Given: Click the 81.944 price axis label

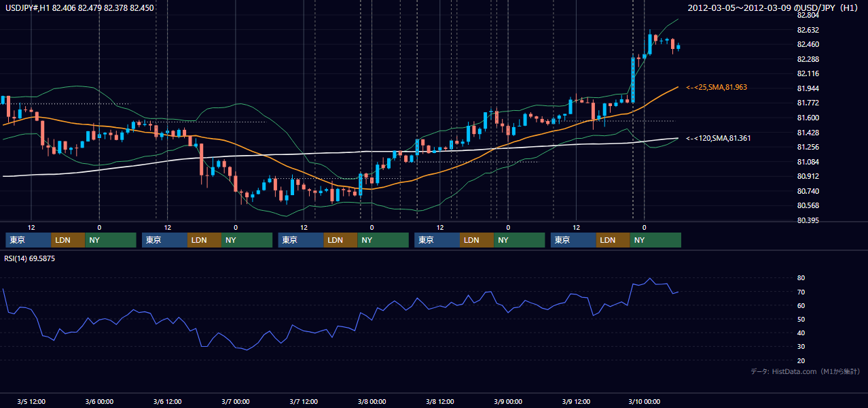Looking at the screenshot, I should pyautogui.click(x=808, y=88).
